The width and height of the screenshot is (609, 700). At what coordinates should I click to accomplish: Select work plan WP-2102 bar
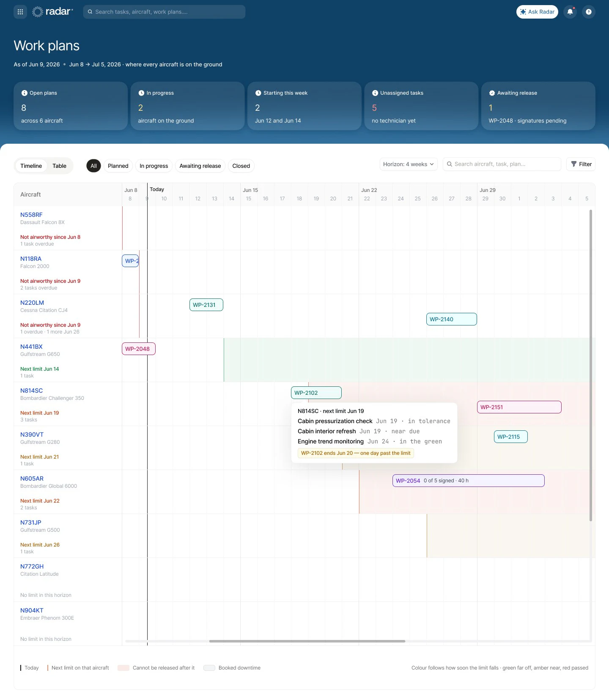pyautogui.click(x=316, y=393)
